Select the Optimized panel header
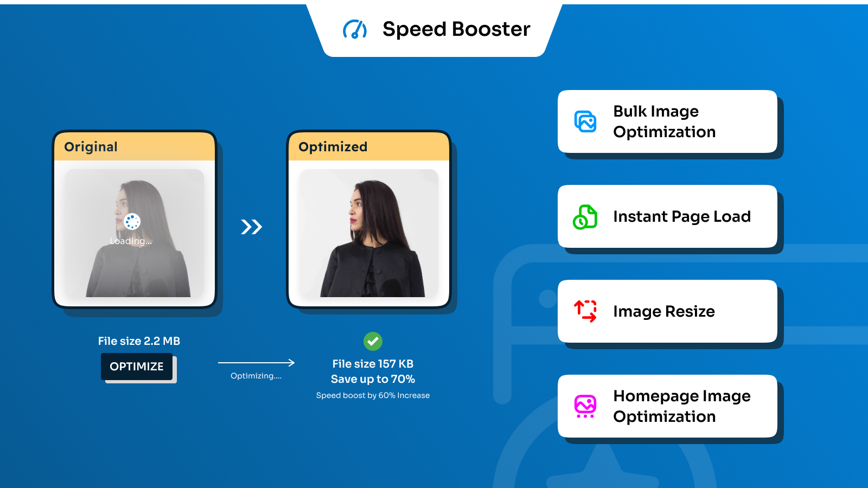This screenshot has width=868, height=488. coord(369,146)
